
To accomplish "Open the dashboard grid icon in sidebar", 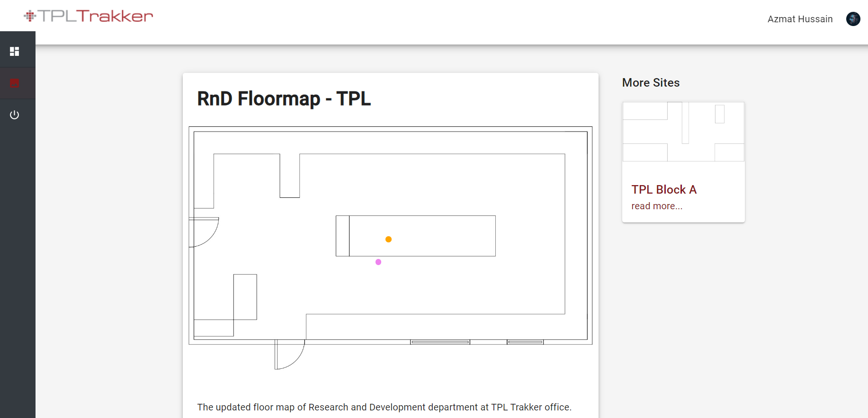I will [15, 51].
